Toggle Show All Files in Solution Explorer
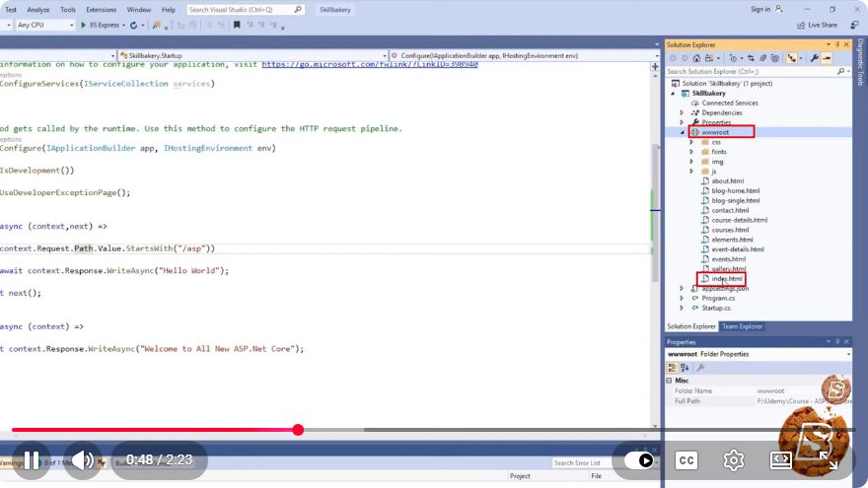868x488 pixels. pyautogui.click(x=775, y=58)
